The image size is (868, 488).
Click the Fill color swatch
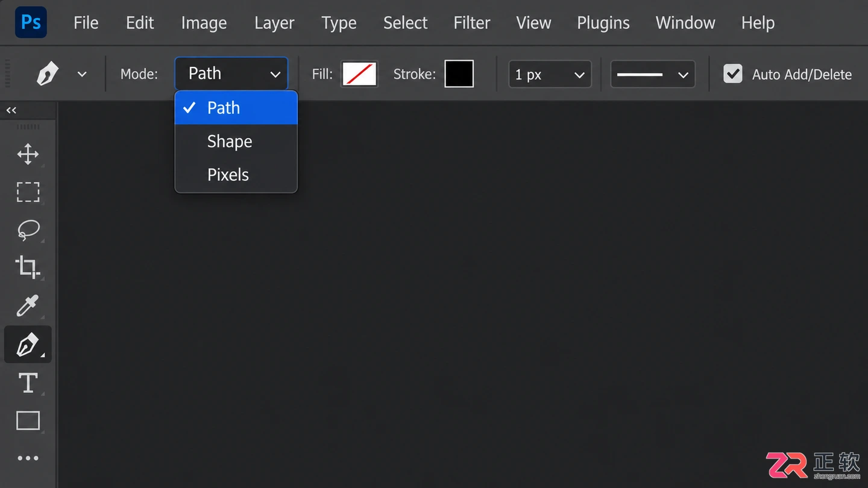[359, 74]
